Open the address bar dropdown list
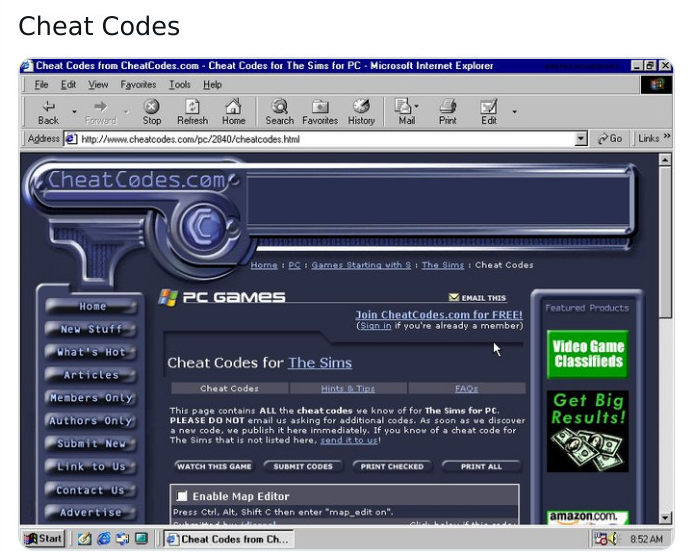This screenshot has width=694, height=552. (x=581, y=139)
